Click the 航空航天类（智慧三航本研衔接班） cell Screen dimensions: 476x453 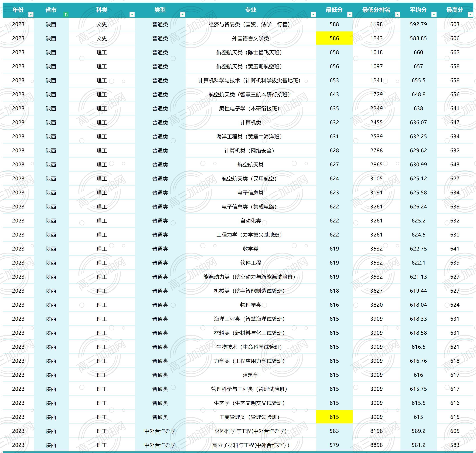tap(251, 94)
